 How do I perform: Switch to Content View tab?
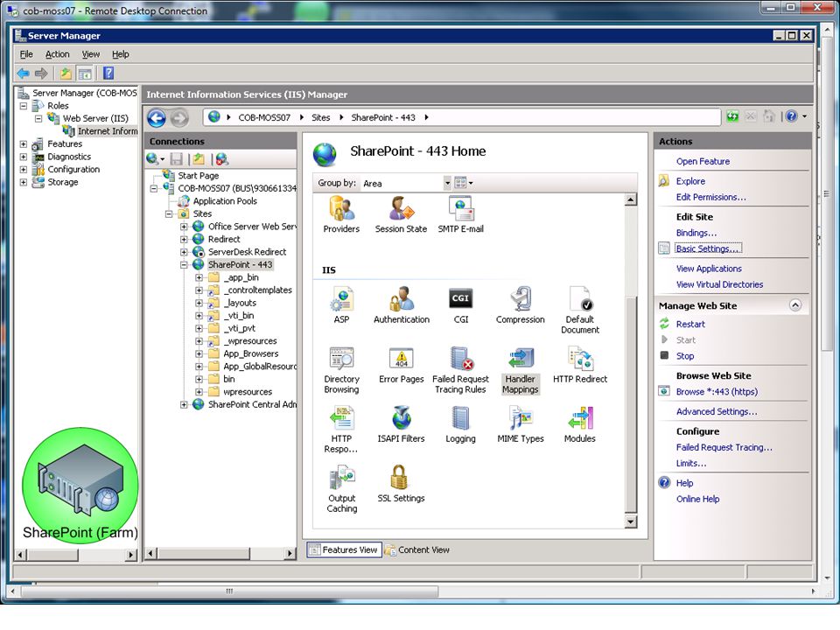pyautogui.click(x=416, y=549)
